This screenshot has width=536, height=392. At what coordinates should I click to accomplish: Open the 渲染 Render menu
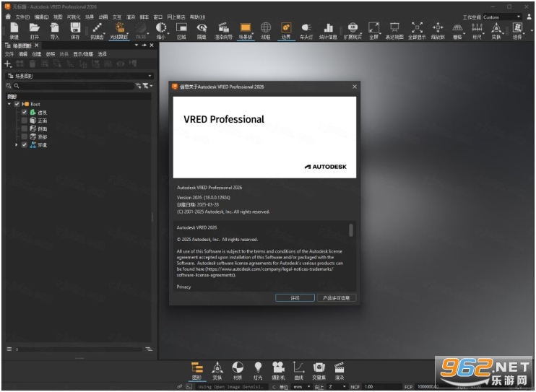coord(131,17)
